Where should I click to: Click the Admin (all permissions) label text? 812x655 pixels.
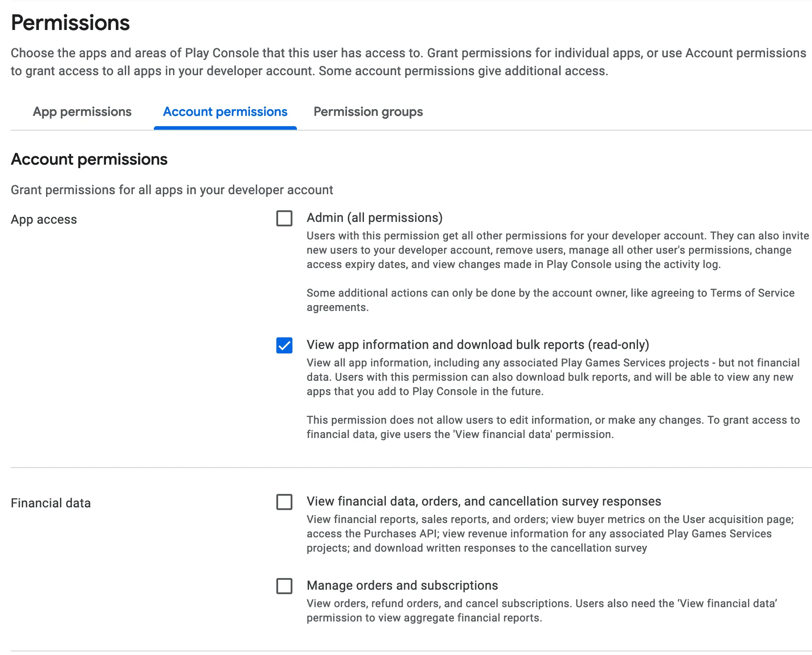375,218
